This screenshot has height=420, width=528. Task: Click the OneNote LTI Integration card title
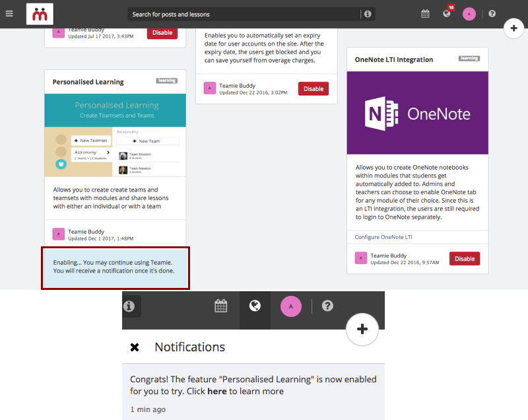(394, 59)
